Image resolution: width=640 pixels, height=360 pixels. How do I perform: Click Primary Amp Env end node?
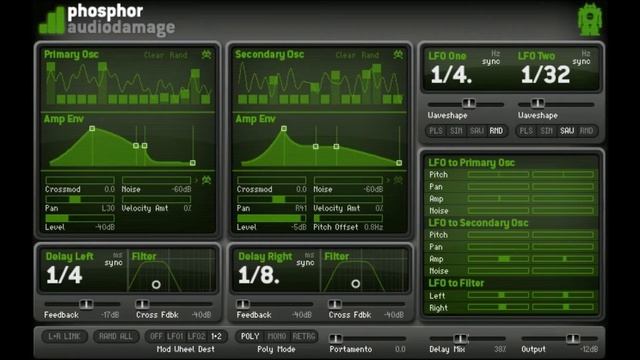[193, 163]
